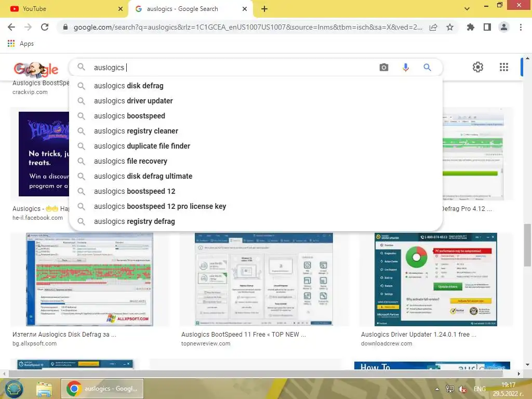Open the crackvip.com source link
Image resolution: width=532 pixels, height=399 pixels.
[30, 92]
